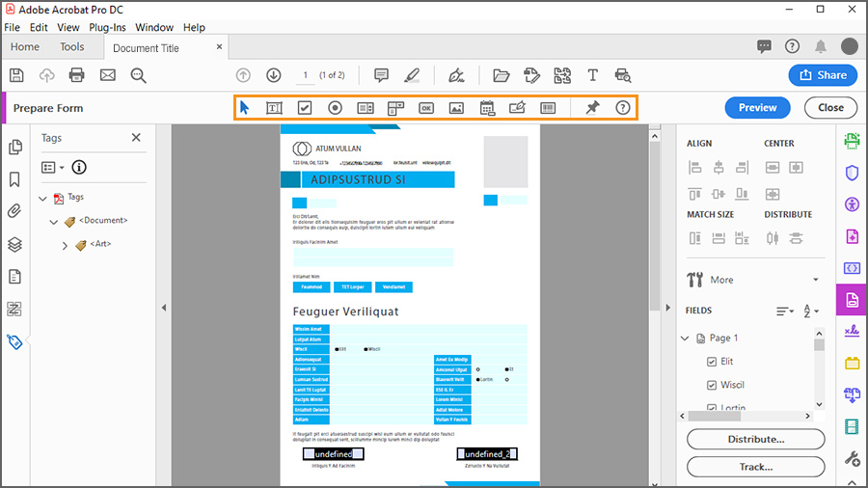Choose the Add Date Field tool
Viewport: 868px width, 488px height.
pos(487,108)
